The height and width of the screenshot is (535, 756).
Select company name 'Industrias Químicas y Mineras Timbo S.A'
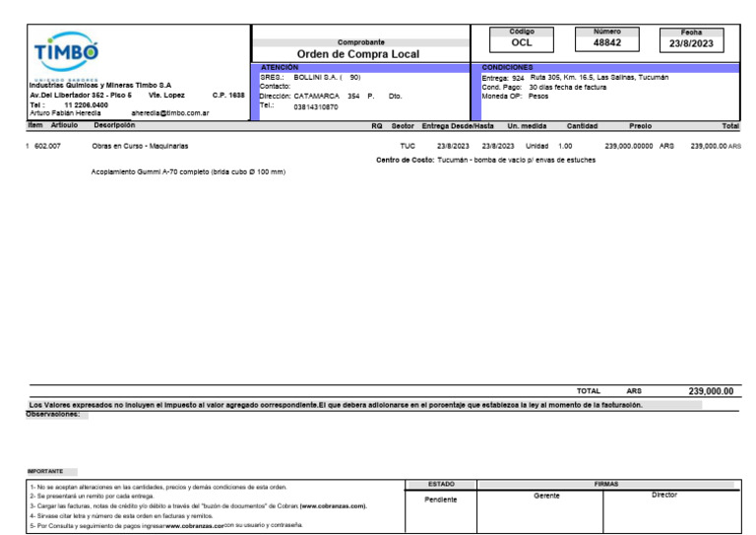(x=100, y=86)
